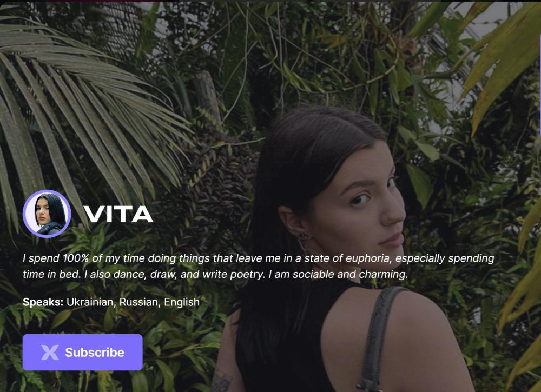Click the purple Subscribe button label
This screenshot has height=392, width=541.
pyautogui.click(x=95, y=353)
